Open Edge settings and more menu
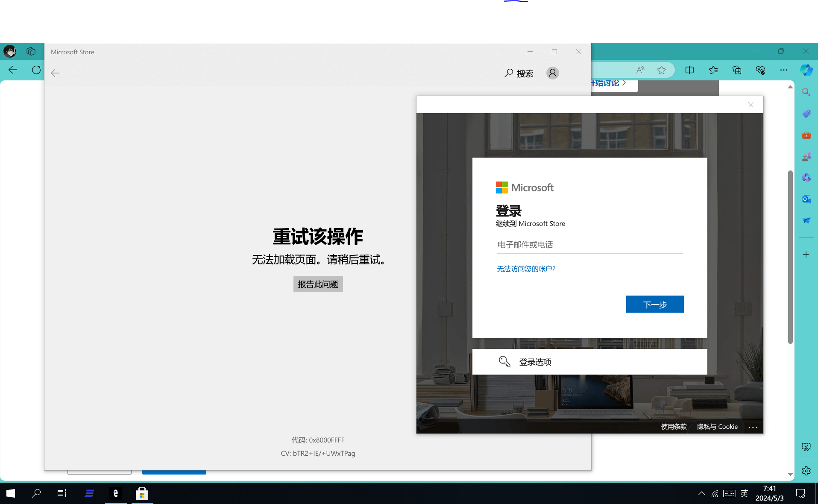 783,70
